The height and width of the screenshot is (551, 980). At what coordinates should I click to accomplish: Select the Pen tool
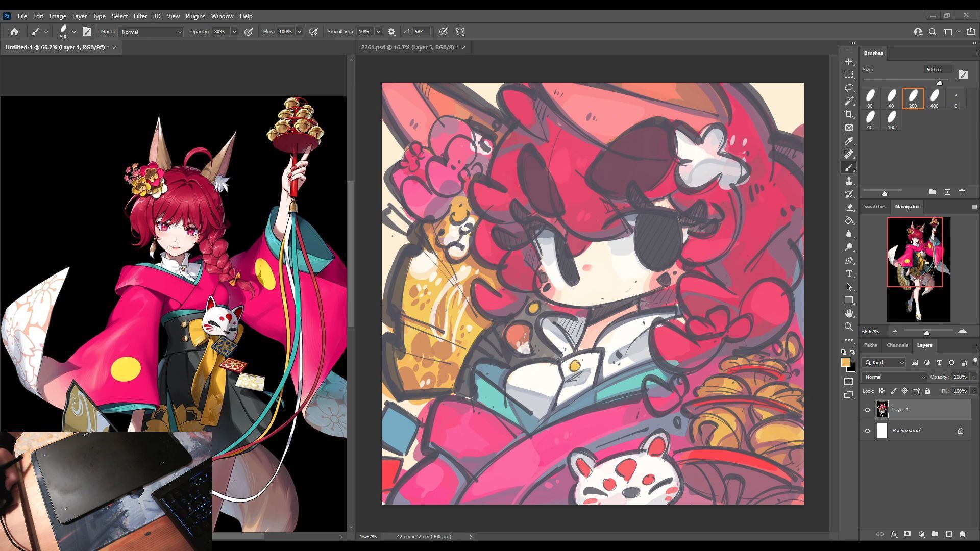(849, 260)
